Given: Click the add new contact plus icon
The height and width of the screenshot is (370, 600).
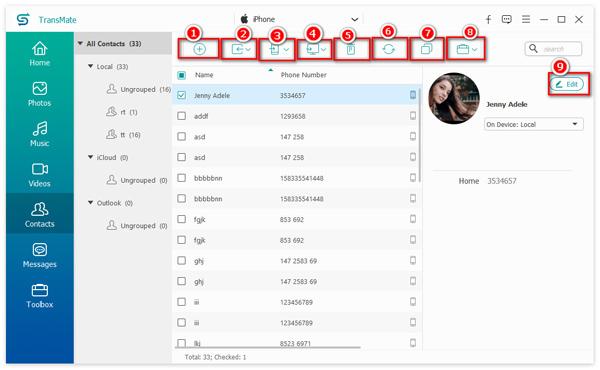Looking at the screenshot, I should [199, 49].
